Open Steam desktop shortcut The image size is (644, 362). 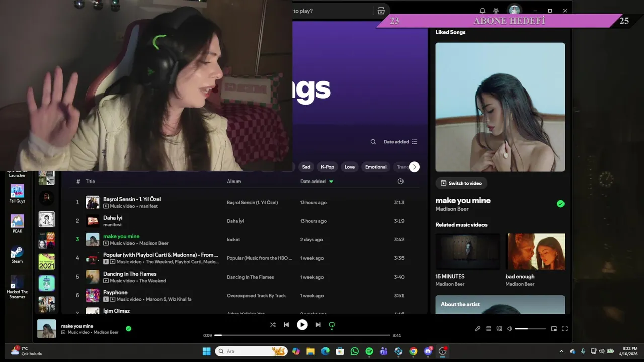[17, 254]
